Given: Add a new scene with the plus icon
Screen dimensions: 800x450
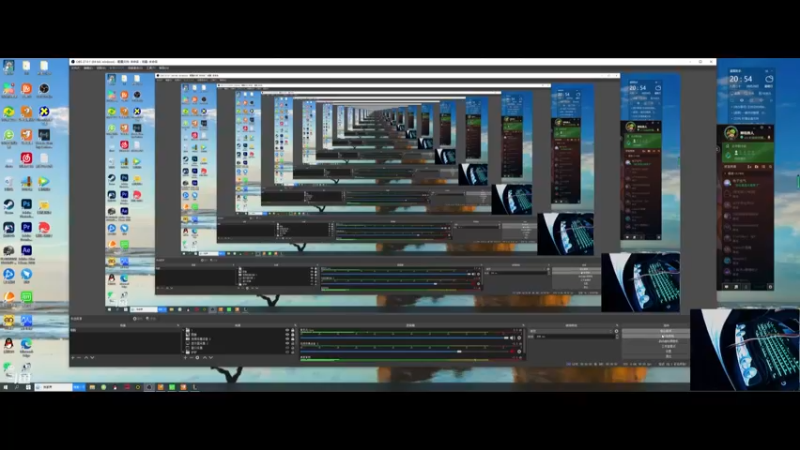Looking at the screenshot, I should [x=72, y=358].
